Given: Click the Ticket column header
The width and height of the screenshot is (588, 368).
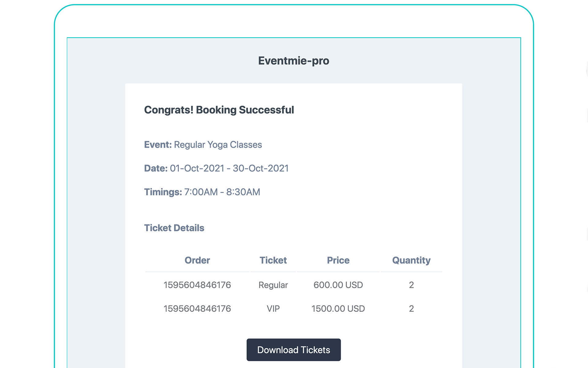Looking at the screenshot, I should point(273,260).
